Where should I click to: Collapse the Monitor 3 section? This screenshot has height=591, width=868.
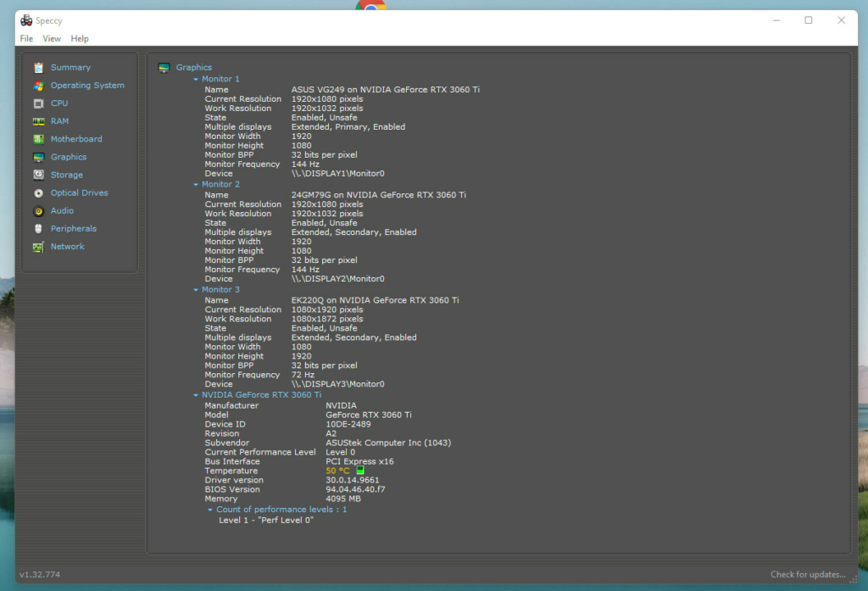[x=196, y=290]
